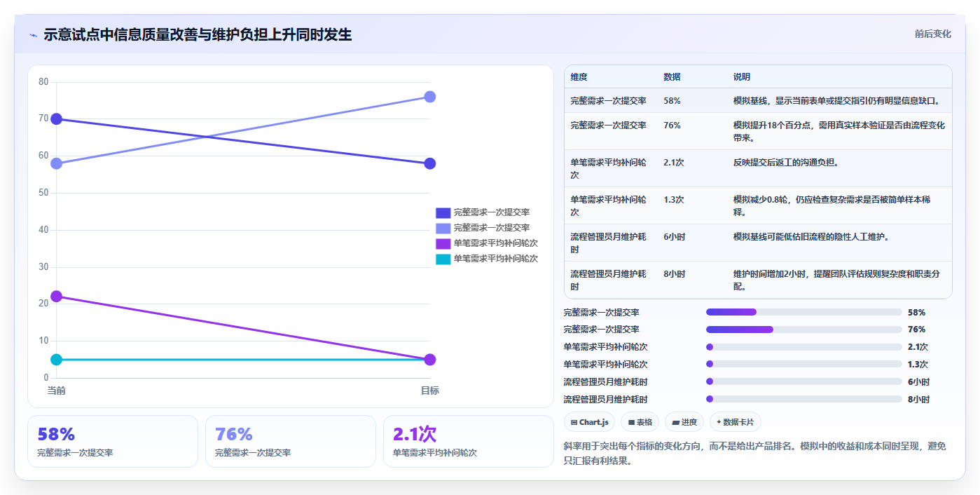Screen dimensions: 980x495
Task: Click the 数据卡片 chip
Action: pos(735,422)
